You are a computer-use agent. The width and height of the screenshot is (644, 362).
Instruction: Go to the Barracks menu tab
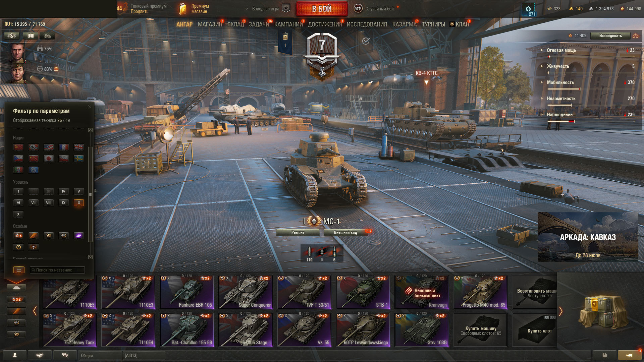[x=405, y=24]
